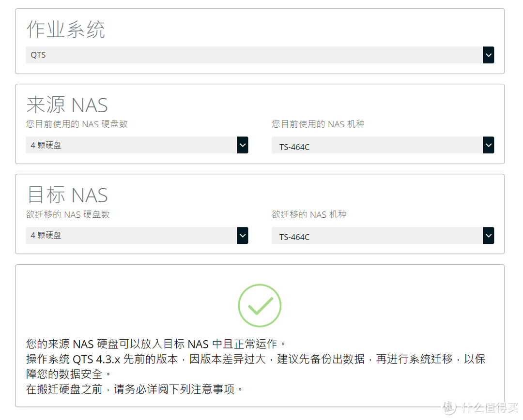Click the chevron on 目标 NAS 硬盘数 selector

(243, 235)
